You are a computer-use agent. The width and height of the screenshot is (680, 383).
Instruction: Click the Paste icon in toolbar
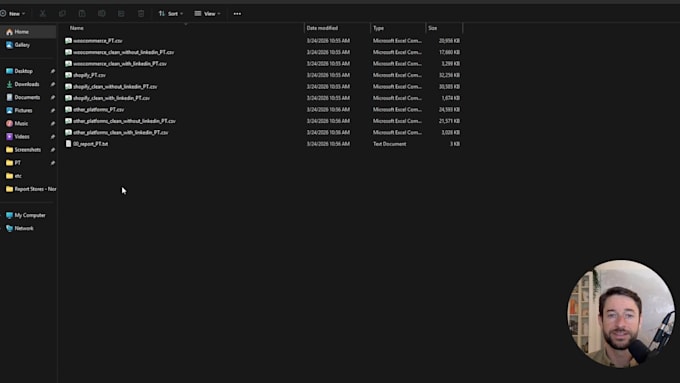point(82,14)
